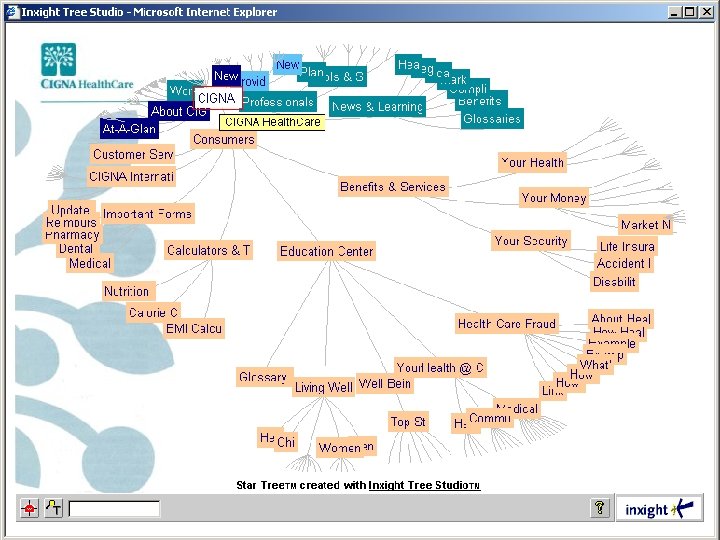Open help with the question mark icon

point(600,508)
